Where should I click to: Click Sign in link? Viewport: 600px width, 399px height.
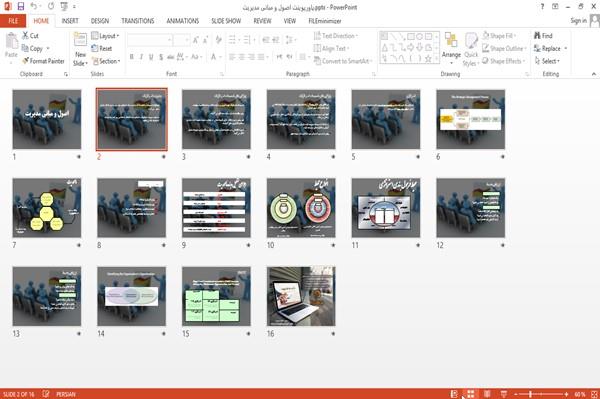tap(578, 21)
